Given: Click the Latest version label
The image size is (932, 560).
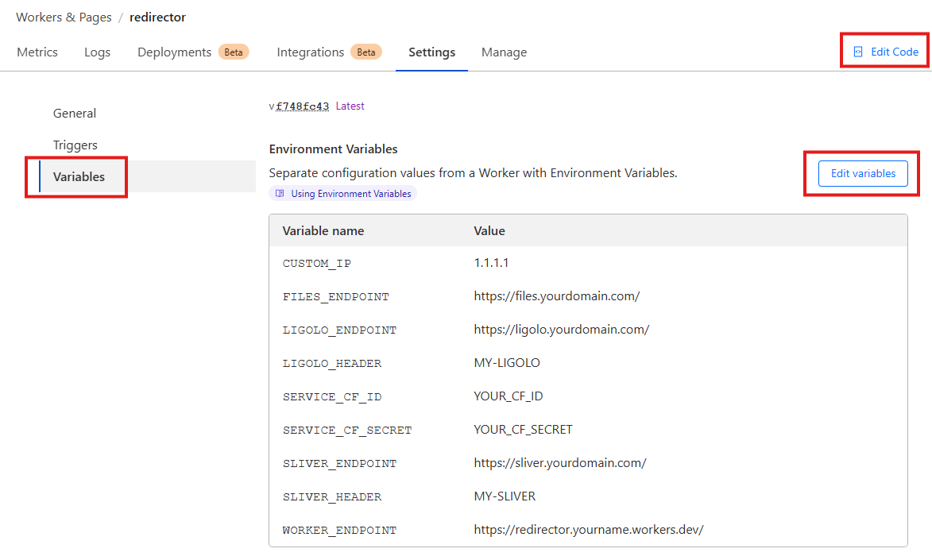Looking at the screenshot, I should pyautogui.click(x=350, y=106).
